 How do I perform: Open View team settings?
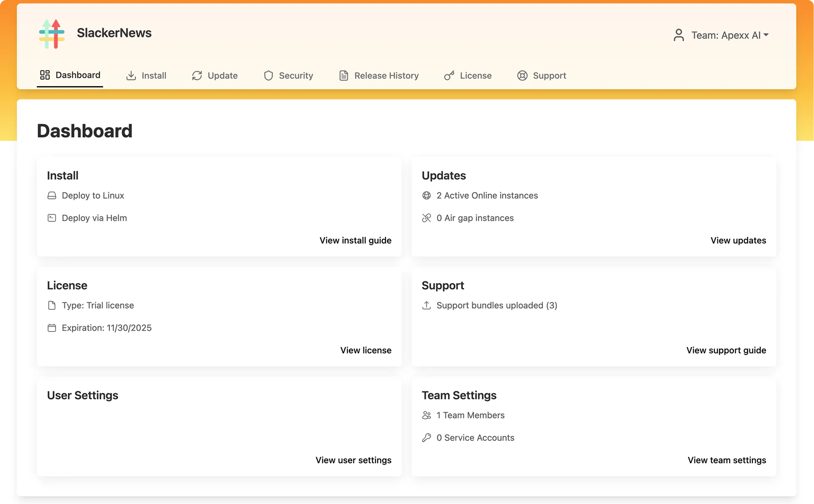point(727,460)
